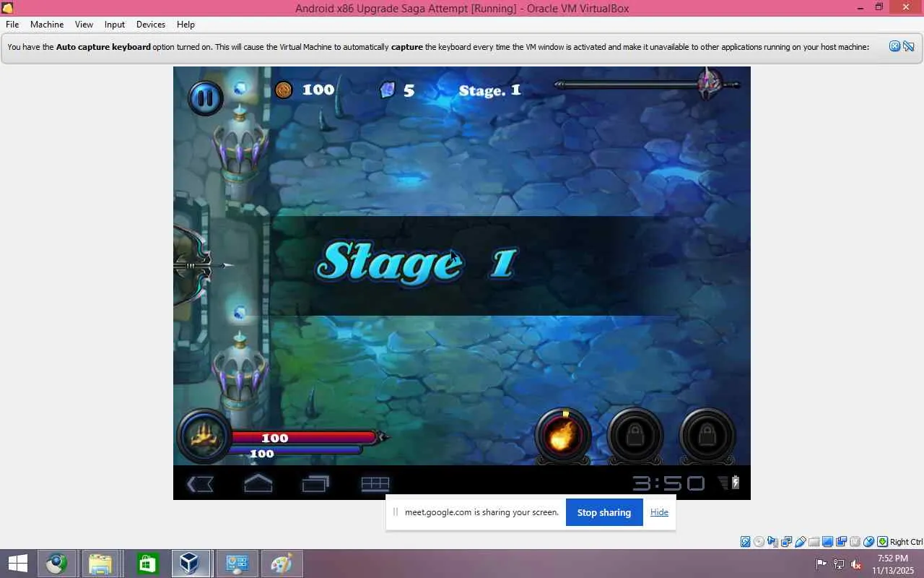Click the keyboard capture status icon

click(882, 542)
